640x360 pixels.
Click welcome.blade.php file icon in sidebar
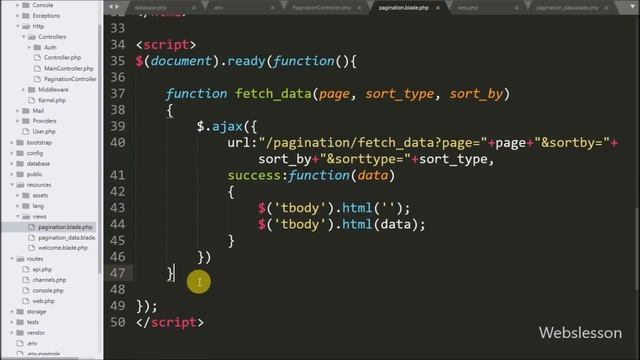tap(31, 248)
